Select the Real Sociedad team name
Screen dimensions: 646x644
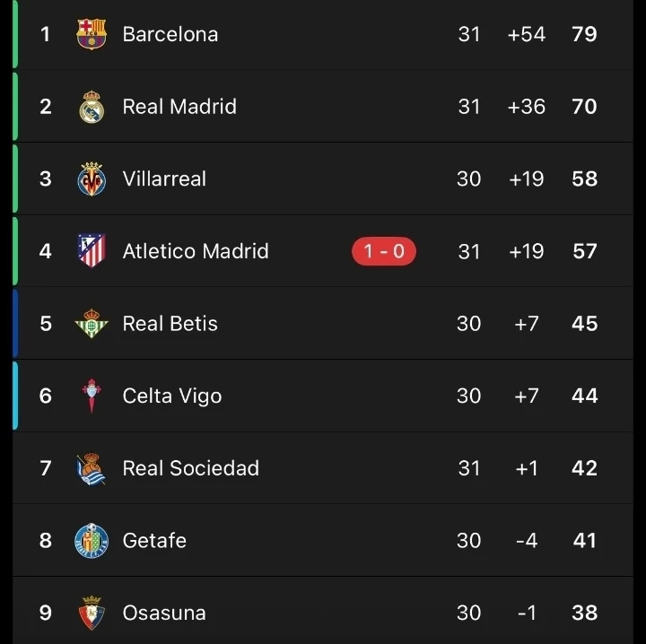tap(191, 468)
